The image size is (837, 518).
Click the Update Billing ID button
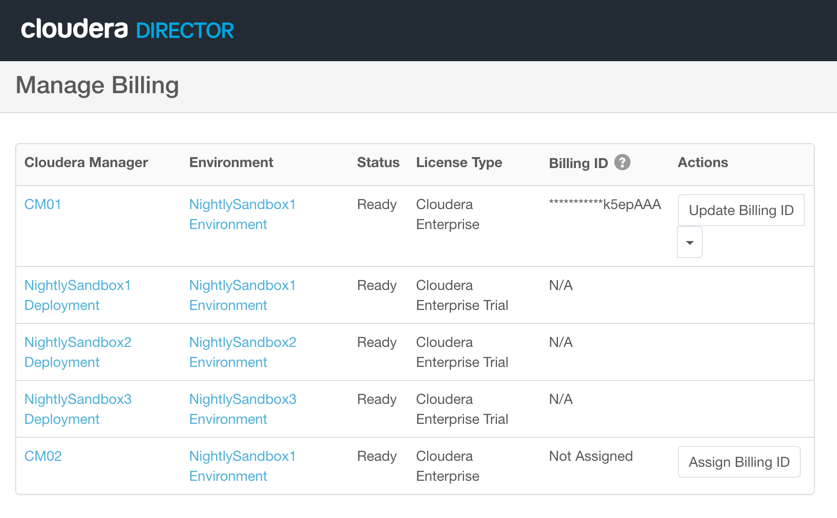pyautogui.click(x=741, y=210)
